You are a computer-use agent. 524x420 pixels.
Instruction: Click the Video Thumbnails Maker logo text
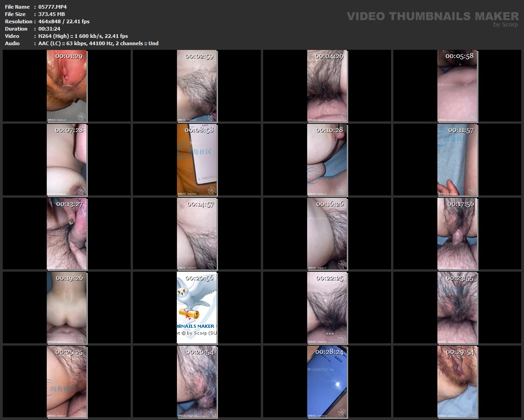click(x=432, y=16)
